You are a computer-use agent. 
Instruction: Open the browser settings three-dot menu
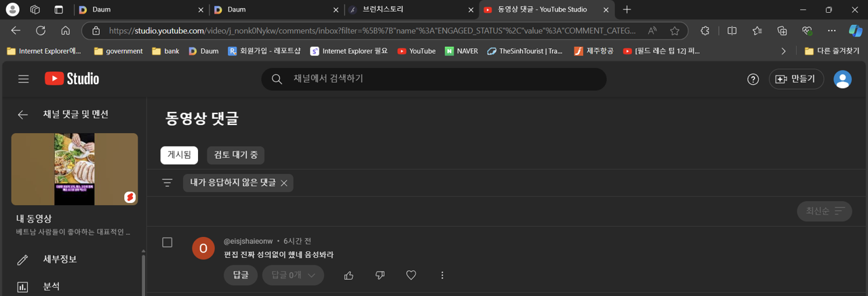(831, 31)
